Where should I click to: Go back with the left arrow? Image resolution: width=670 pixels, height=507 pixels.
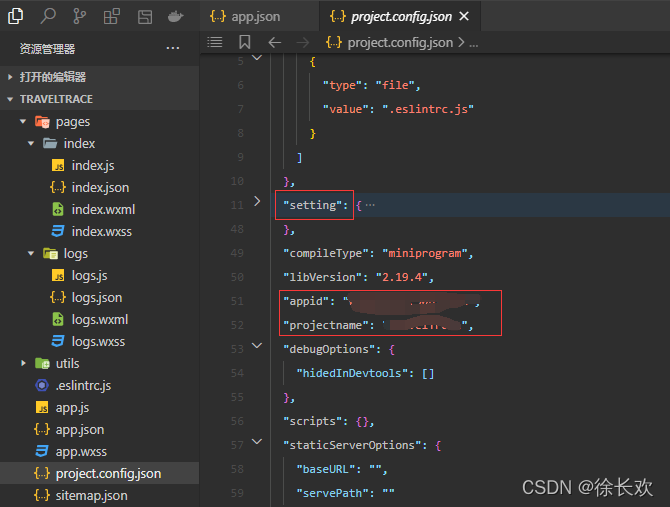pyautogui.click(x=274, y=42)
